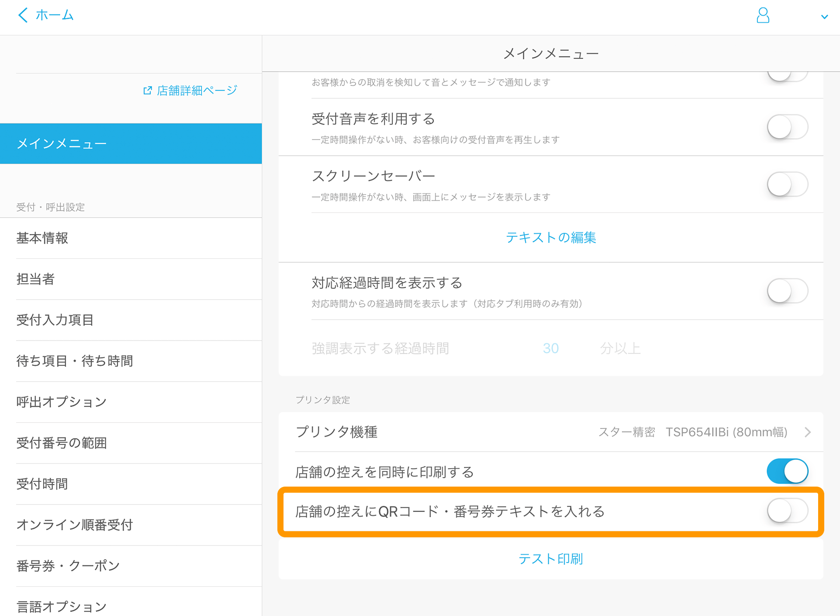Open 待ち項目・待ち時間 settings
This screenshot has width=840, height=616.
coord(131,361)
